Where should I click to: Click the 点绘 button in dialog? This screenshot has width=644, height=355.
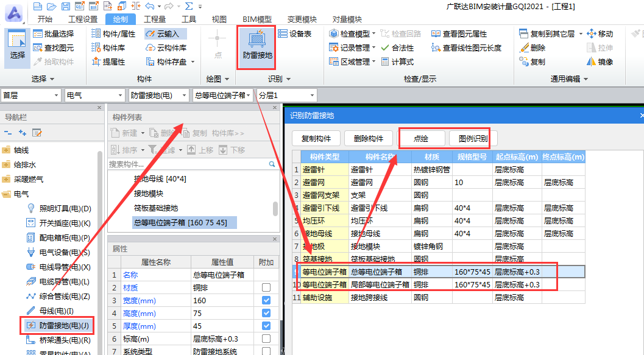tap(421, 138)
